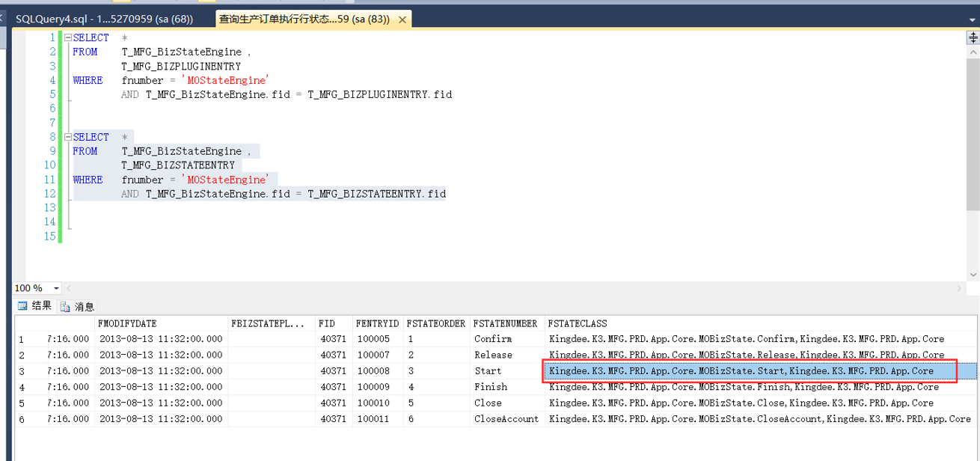Click the WHERE keyword on line 11
The image size is (980, 461).
coord(88,180)
